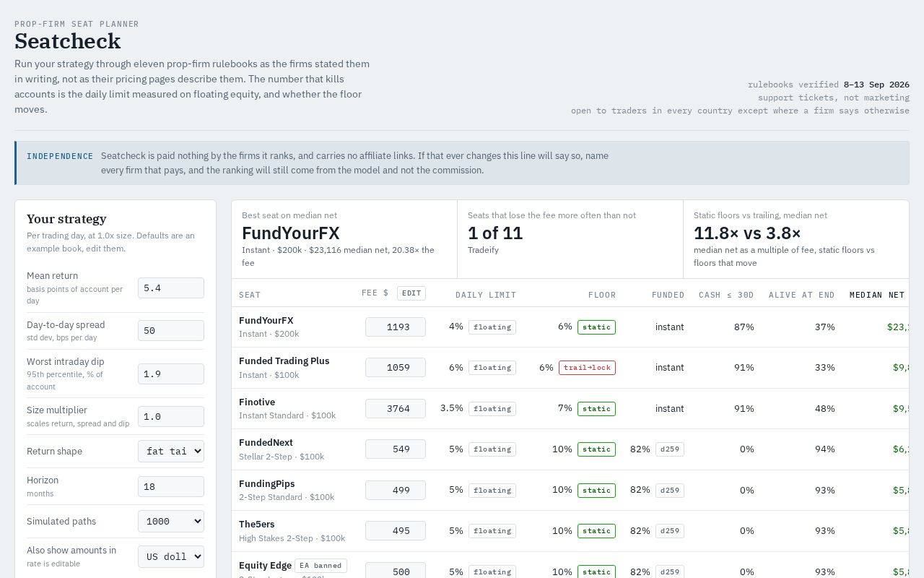Click the '11.8× vs 3.8×' summary figure
The image size is (924, 578).
pos(747,233)
